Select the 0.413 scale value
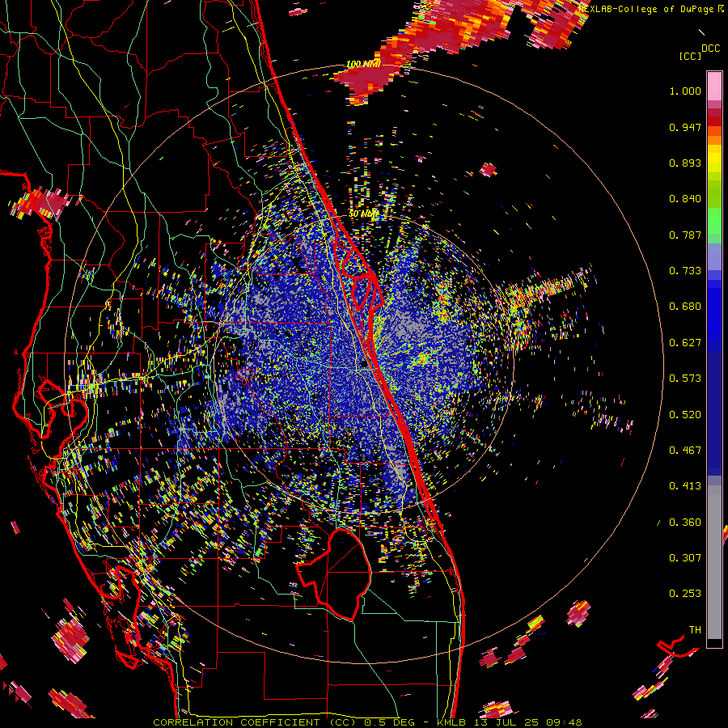728x728 pixels. (x=685, y=486)
